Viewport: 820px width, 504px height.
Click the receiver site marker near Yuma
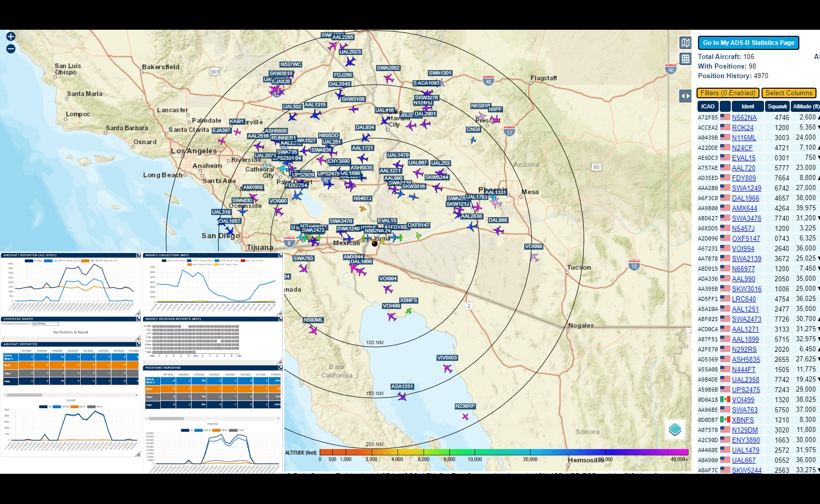[x=374, y=243]
